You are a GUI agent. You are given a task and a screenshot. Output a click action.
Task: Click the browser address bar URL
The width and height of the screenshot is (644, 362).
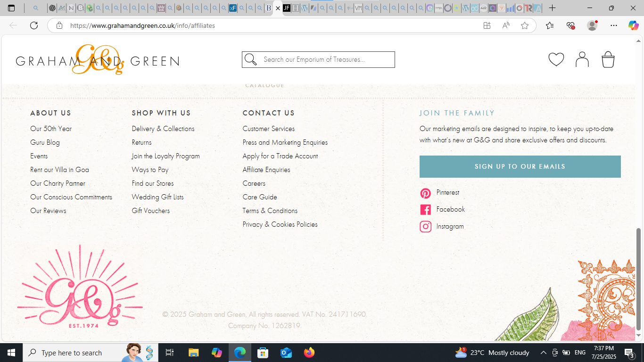click(x=142, y=25)
